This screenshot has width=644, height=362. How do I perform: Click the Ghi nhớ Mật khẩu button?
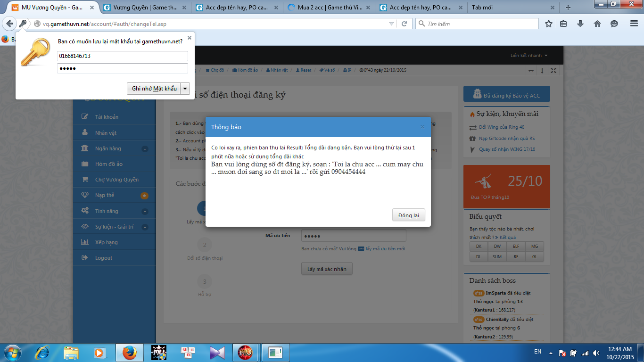pos(154,89)
